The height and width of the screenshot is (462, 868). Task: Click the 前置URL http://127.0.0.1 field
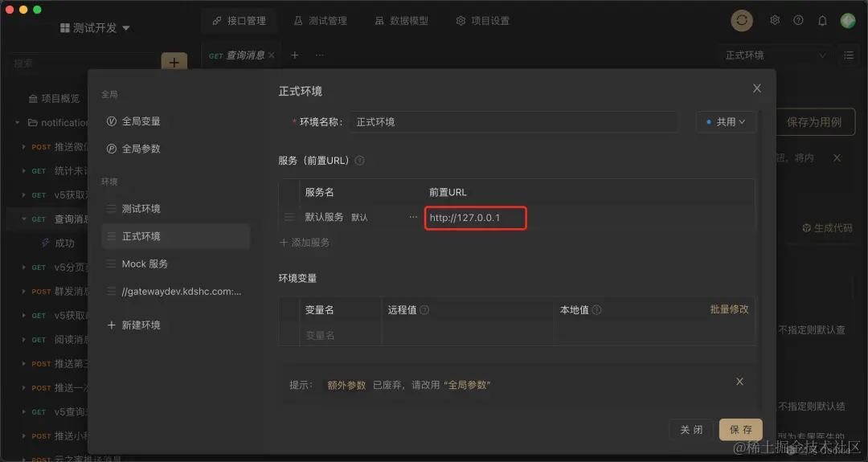(476, 218)
